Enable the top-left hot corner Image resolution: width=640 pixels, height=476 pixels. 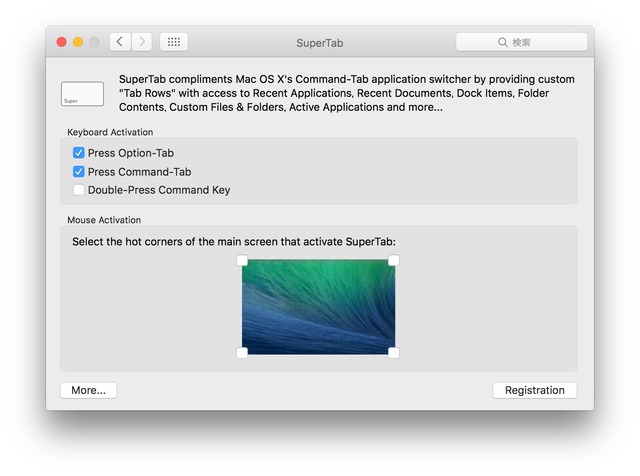coord(242,260)
